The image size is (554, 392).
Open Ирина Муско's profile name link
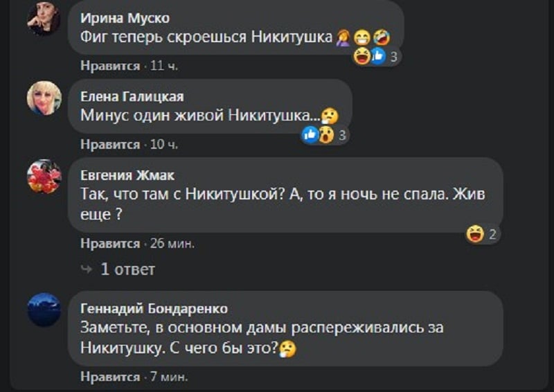click(x=125, y=18)
